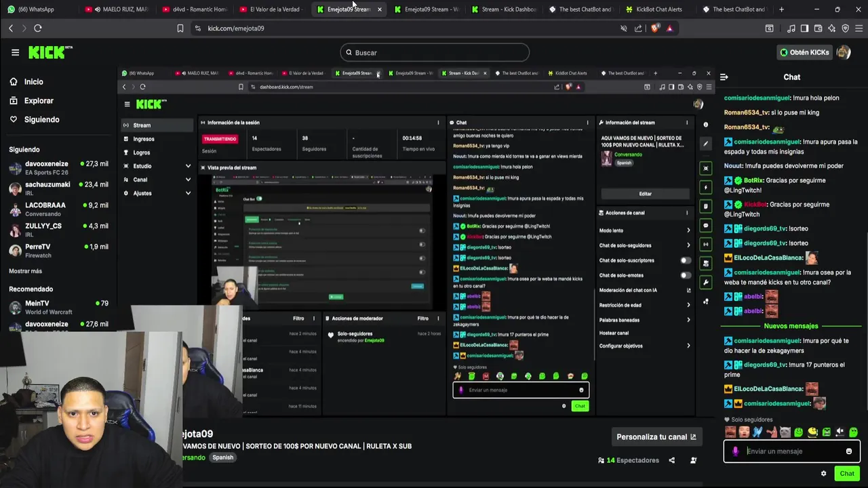
Task: Toggle the browser sidebar panel icon
Action: click(804, 28)
